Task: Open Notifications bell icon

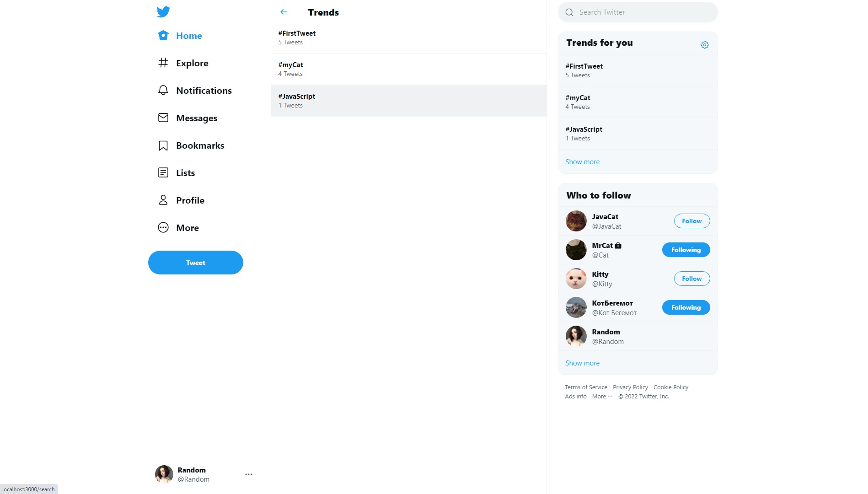Action: click(163, 90)
